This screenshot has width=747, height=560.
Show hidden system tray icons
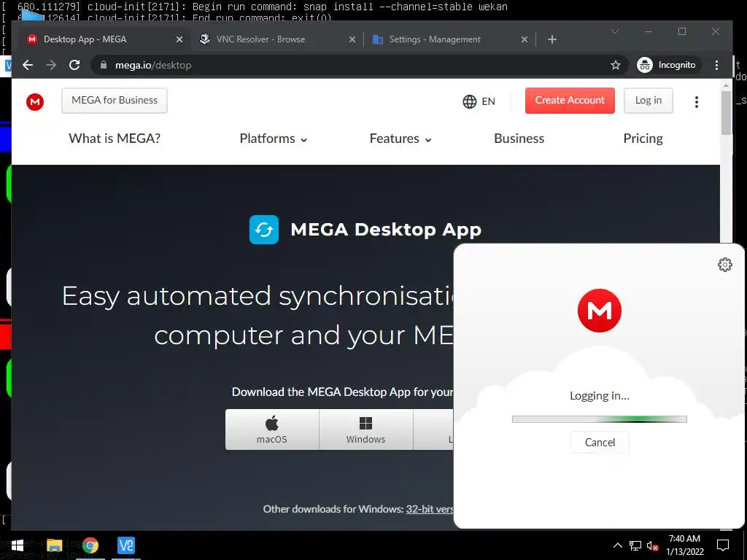tap(617, 545)
